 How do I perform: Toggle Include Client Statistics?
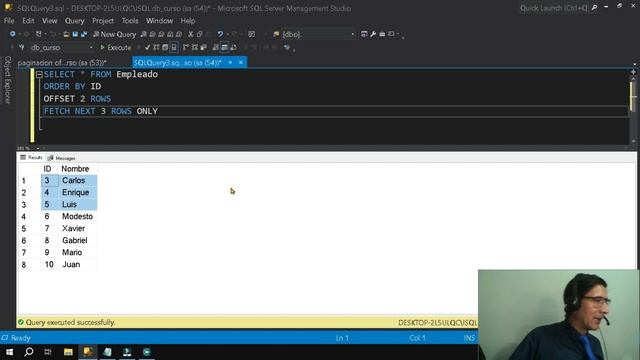(204, 48)
